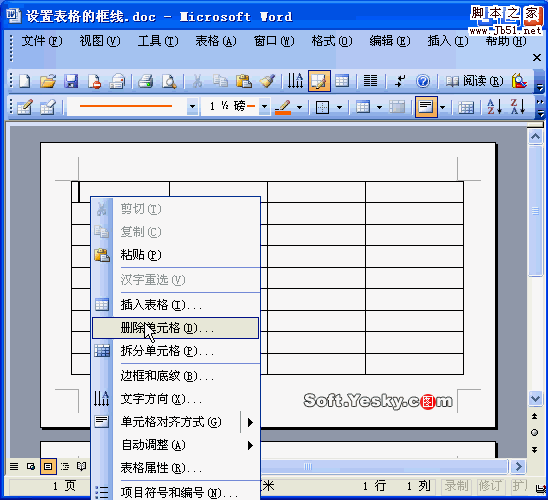The height and width of the screenshot is (500, 548).
Task: Open Word Help with the question mark icon
Action: pyautogui.click(x=423, y=81)
